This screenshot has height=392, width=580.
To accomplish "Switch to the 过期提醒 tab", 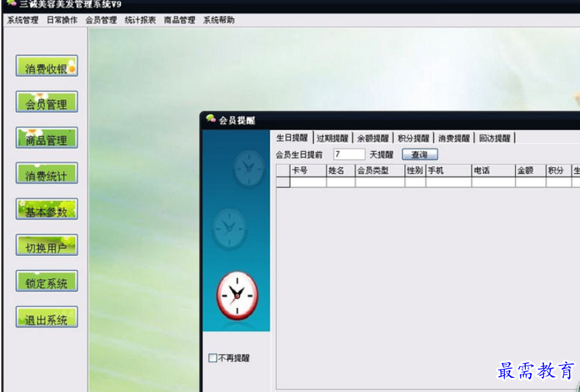I will pos(332,138).
